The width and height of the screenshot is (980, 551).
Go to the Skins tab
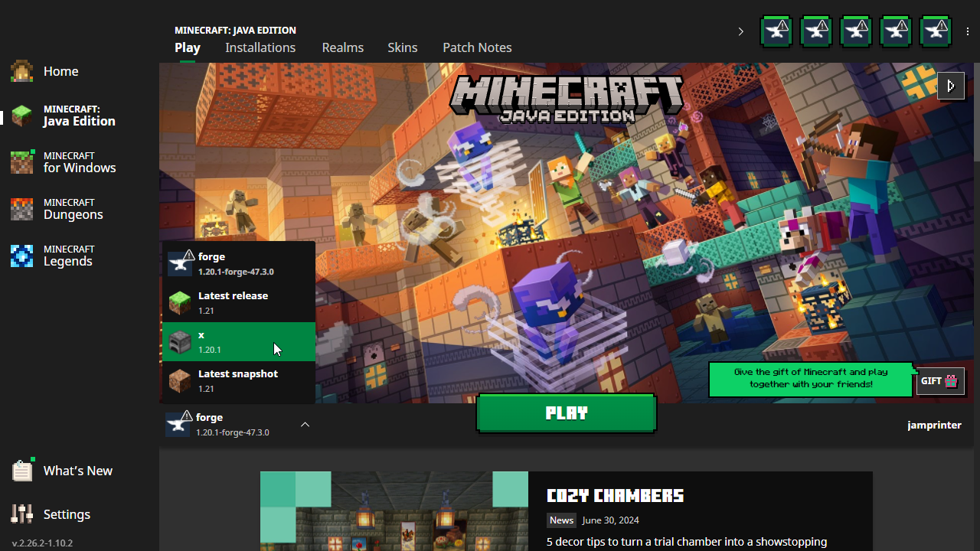(x=402, y=47)
